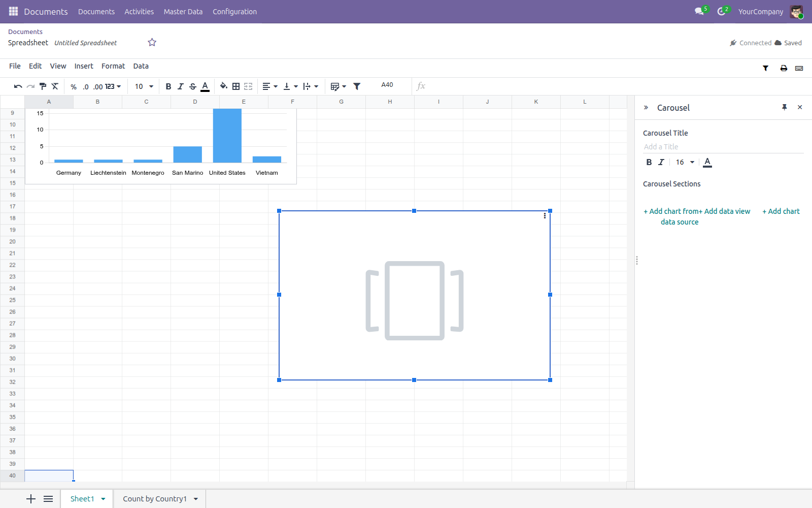
Task: Open carousel title text color picker
Action: coord(707,162)
